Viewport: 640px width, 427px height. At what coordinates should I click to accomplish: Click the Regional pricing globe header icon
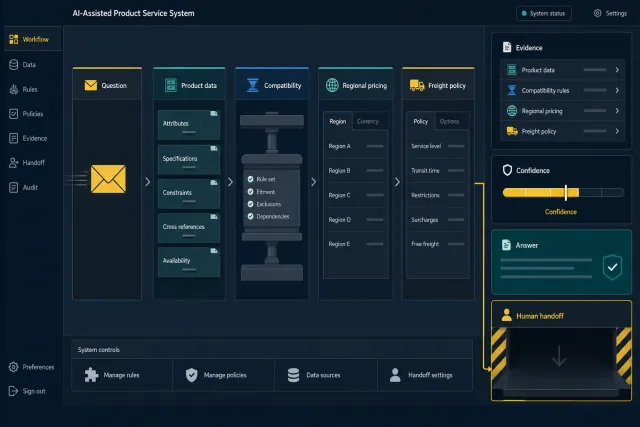(332, 85)
